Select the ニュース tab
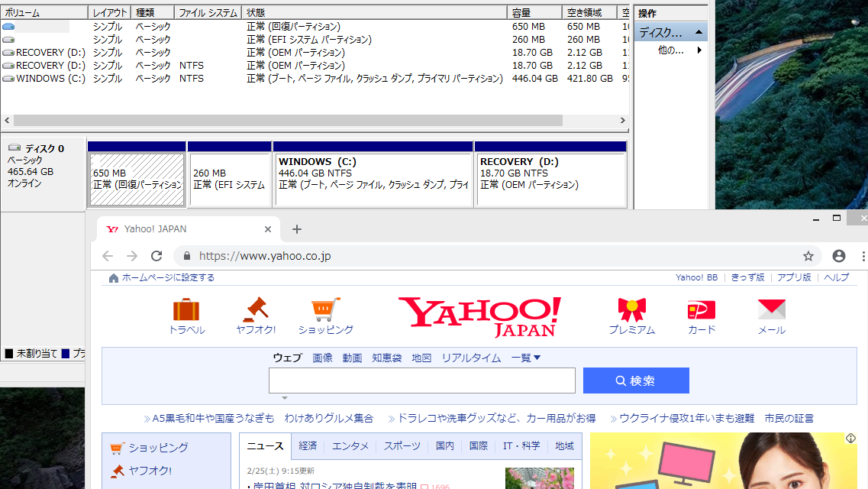Screen dimensions: 868x489 [265, 445]
